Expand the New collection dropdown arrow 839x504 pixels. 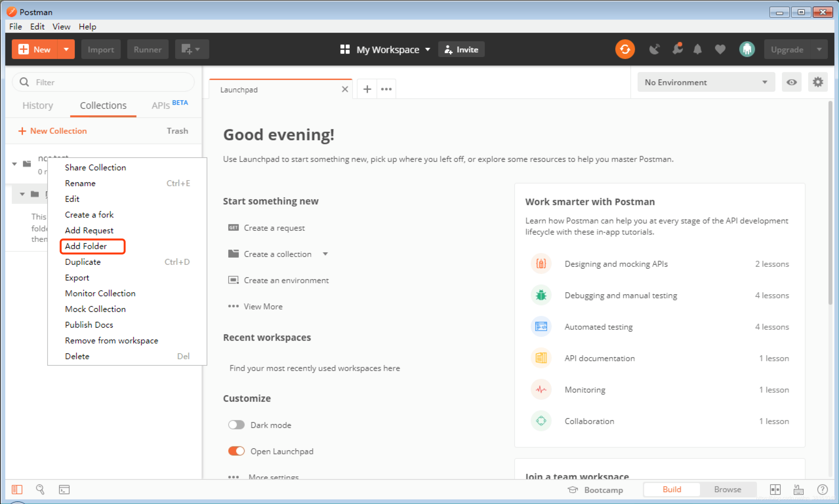point(325,254)
